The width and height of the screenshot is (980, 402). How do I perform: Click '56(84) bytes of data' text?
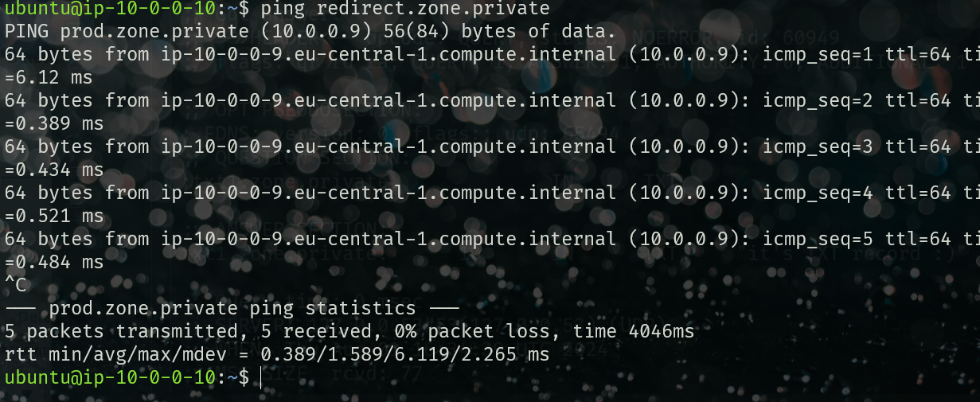[494, 32]
